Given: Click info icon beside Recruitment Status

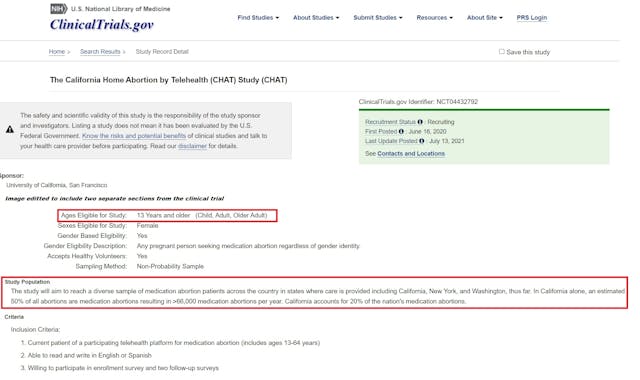Looking at the screenshot, I should (420, 122).
